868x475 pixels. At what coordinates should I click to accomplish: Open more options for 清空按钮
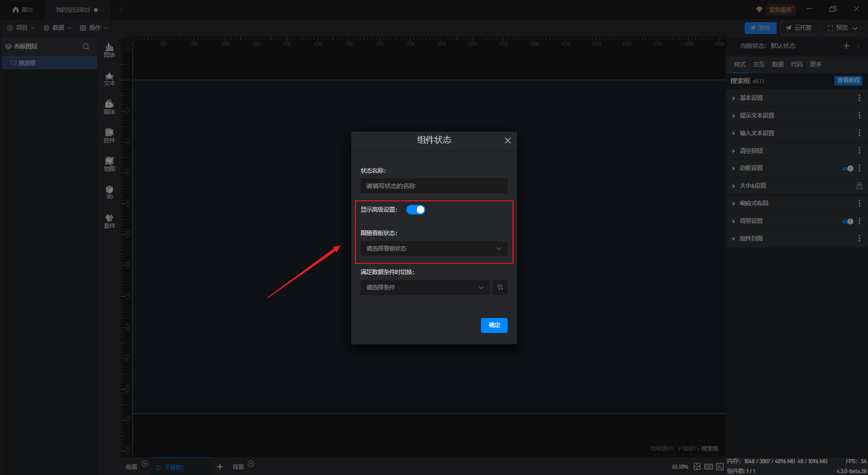(859, 151)
